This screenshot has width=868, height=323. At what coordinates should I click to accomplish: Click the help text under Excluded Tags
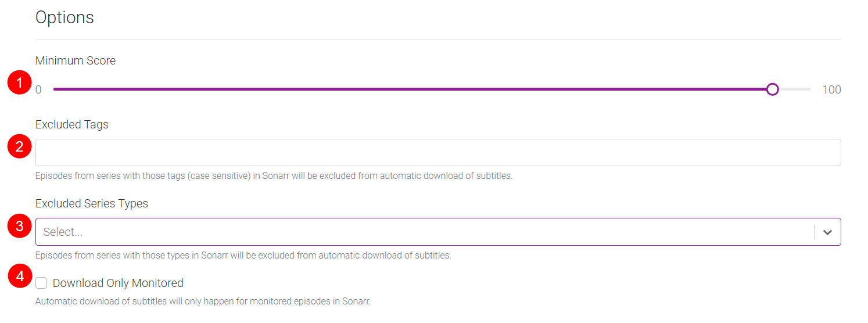[x=274, y=175]
